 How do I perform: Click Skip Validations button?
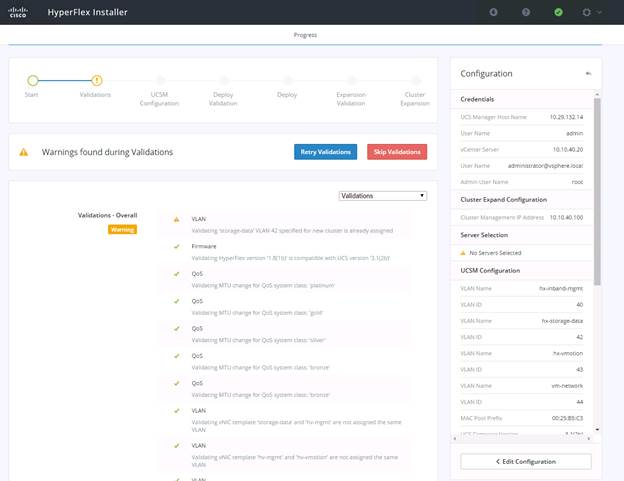tap(397, 152)
